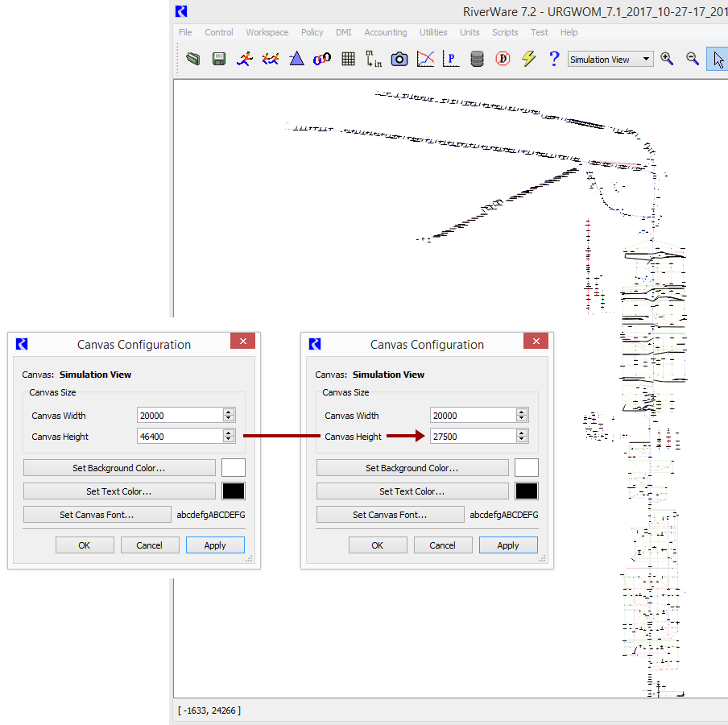The width and height of the screenshot is (728, 725).
Task: Click Set Background Color in the 46400-height dialog
Action: pyautogui.click(x=119, y=468)
